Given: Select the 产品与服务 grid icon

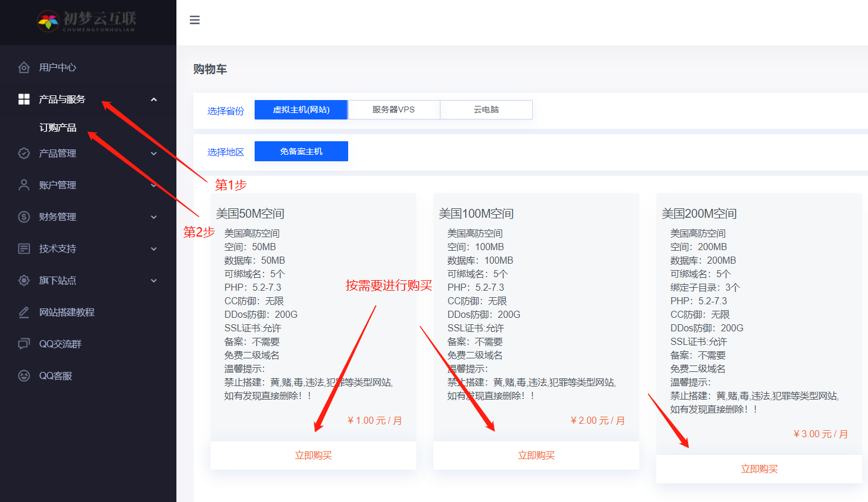Looking at the screenshot, I should (x=24, y=99).
